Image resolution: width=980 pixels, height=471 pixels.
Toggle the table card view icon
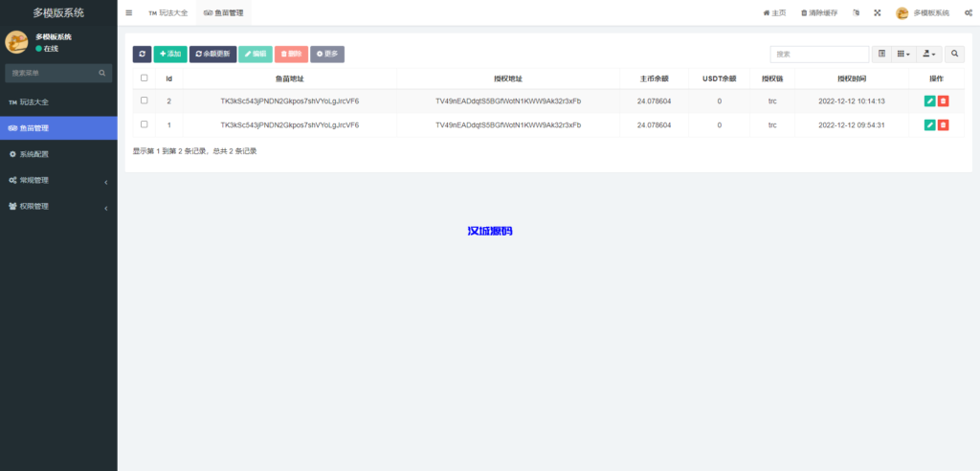pyautogui.click(x=882, y=55)
